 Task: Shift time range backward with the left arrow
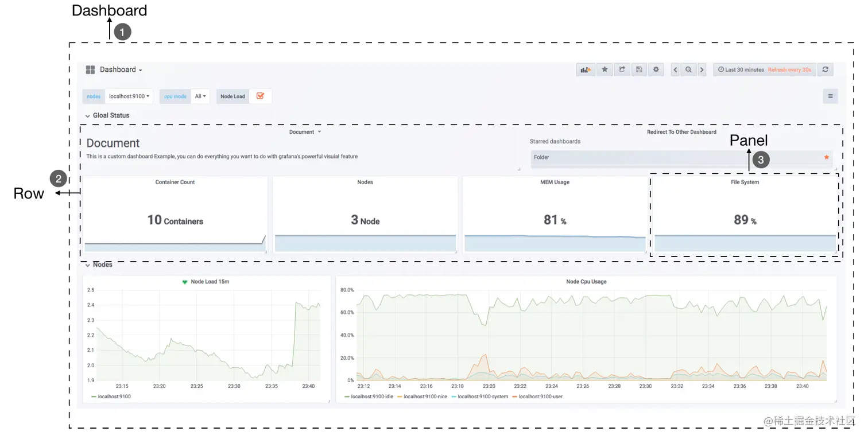pos(675,69)
